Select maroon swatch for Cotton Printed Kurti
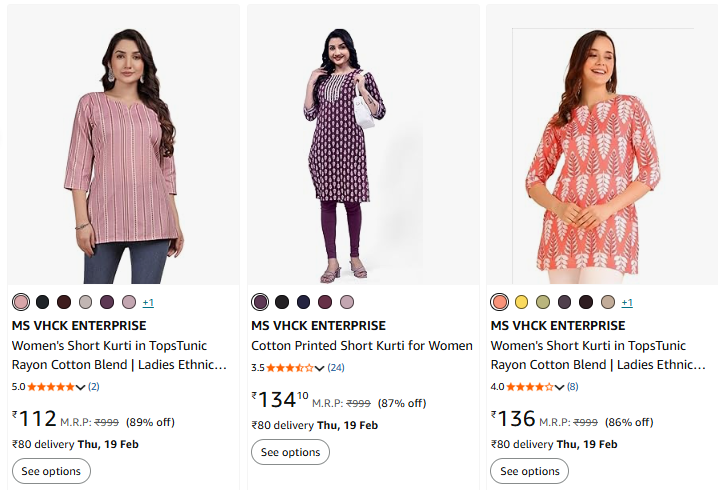This screenshot has height=490, width=718. (x=326, y=302)
